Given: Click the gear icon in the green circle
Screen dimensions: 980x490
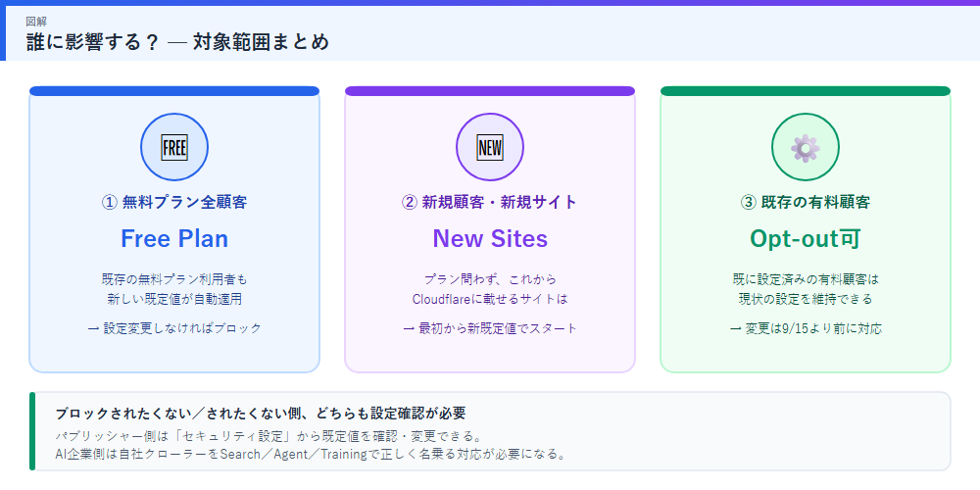Looking at the screenshot, I should [x=805, y=148].
